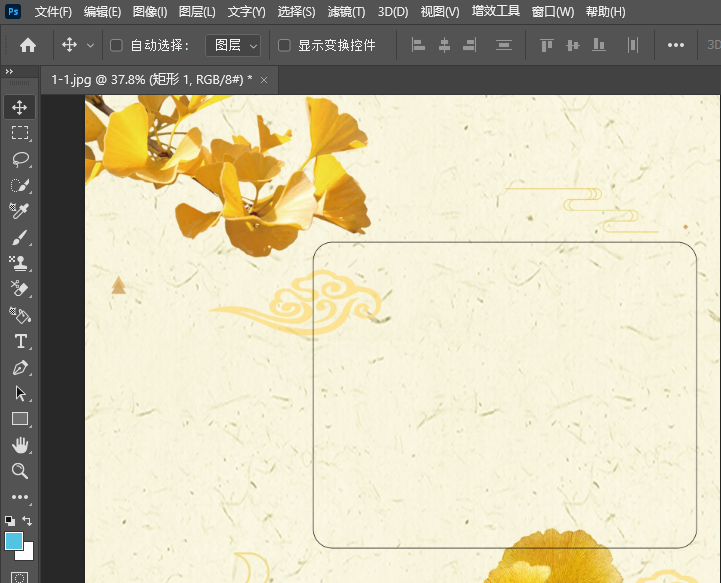This screenshot has height=583, width=721.
Task: Select the Horizontal Type tool
Action: [x=20, y=341]
